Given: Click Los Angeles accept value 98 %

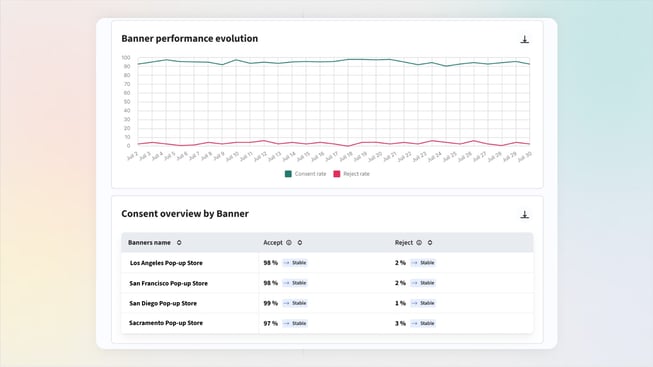Looking at the screenshot, I should click(271, 263).
